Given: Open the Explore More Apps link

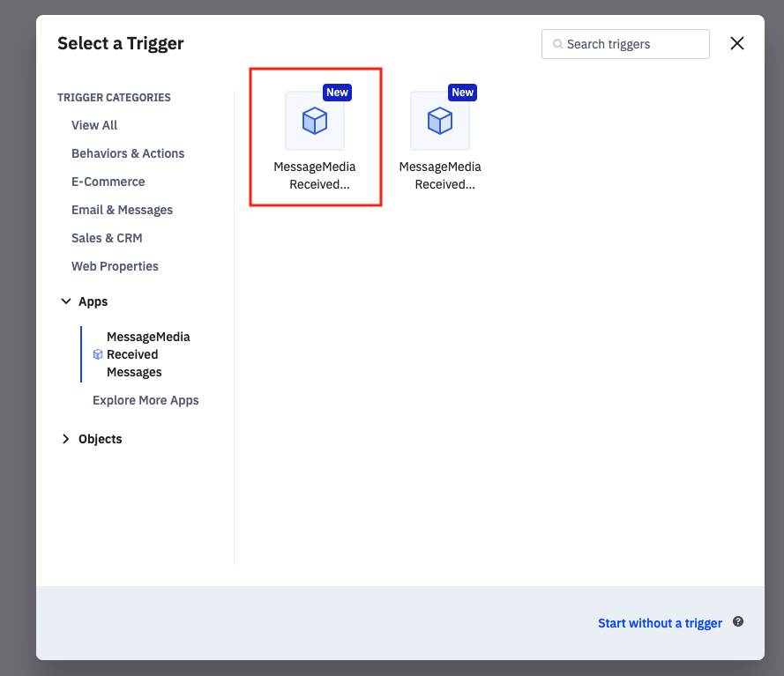Looking at the screenshot, I should pos(146,400).
